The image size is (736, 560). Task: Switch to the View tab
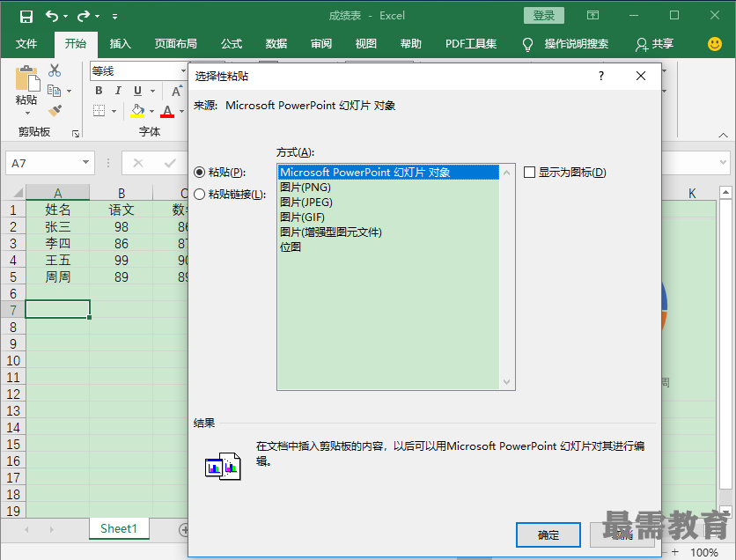[x=365, y=44]
